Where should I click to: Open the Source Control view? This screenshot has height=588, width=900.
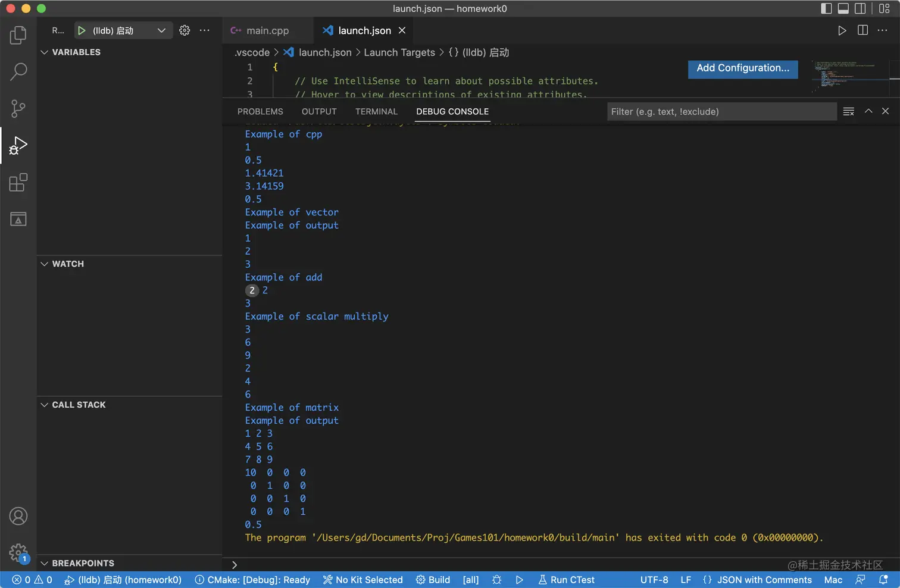pos(18,108)
